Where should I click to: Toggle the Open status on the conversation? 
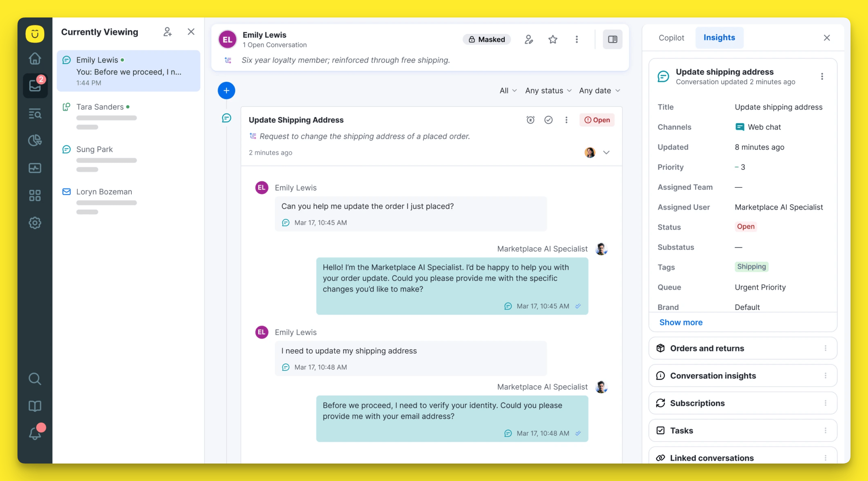point(597,120)
